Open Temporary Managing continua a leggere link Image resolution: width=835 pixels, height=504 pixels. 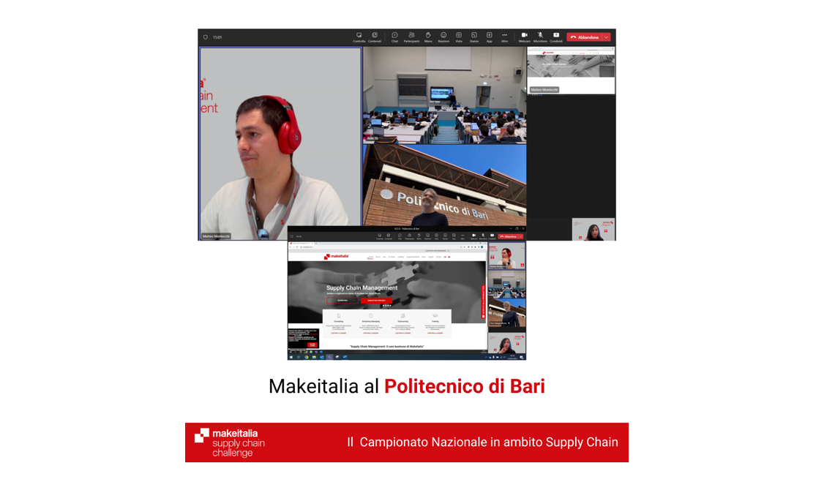point(370,333)
